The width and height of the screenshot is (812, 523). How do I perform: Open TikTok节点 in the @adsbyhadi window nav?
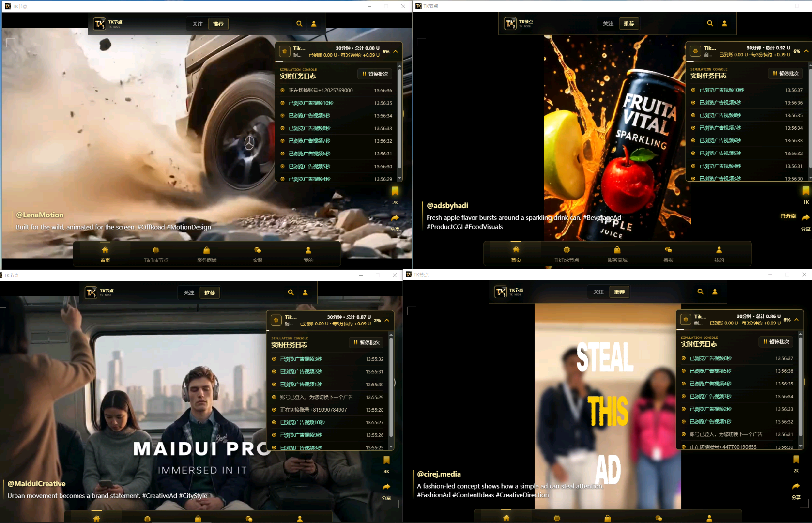pyautogui.click(x=567, y=254)
